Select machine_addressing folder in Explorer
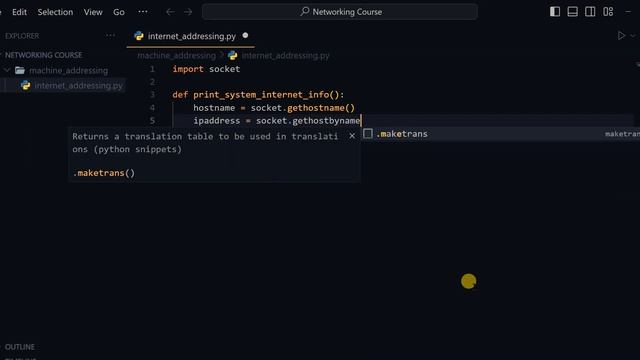Screen dimensions: 640x360 click(69, 70)
